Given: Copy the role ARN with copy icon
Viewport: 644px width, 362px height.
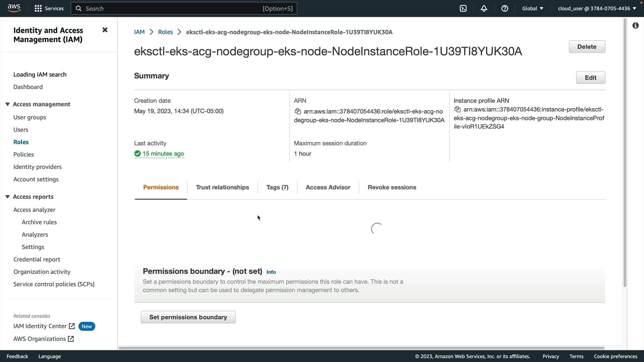Looking at the screenshot, I should coord(298,111).
